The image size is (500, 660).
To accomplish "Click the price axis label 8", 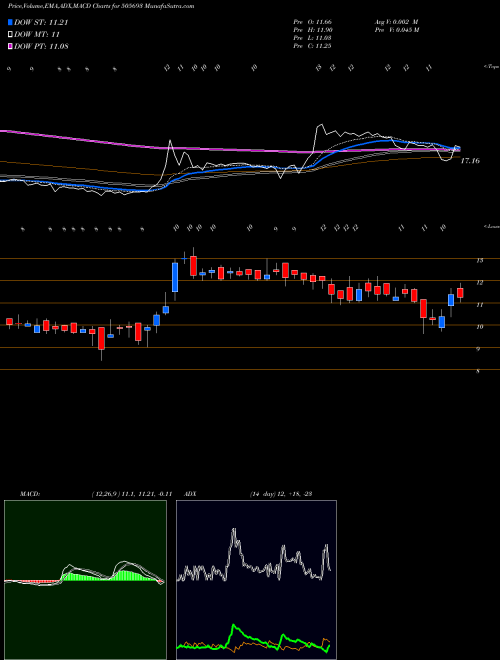I will [478, 372].
